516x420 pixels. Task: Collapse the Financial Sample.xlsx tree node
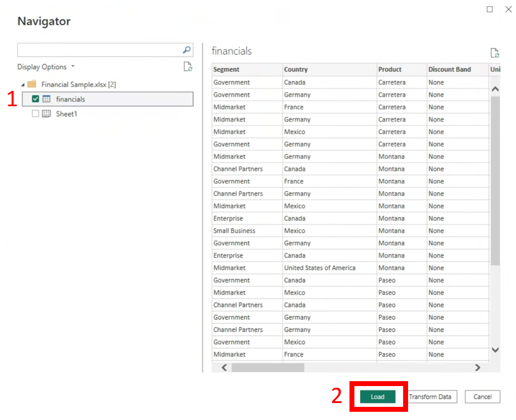click(x=22, y=85)
